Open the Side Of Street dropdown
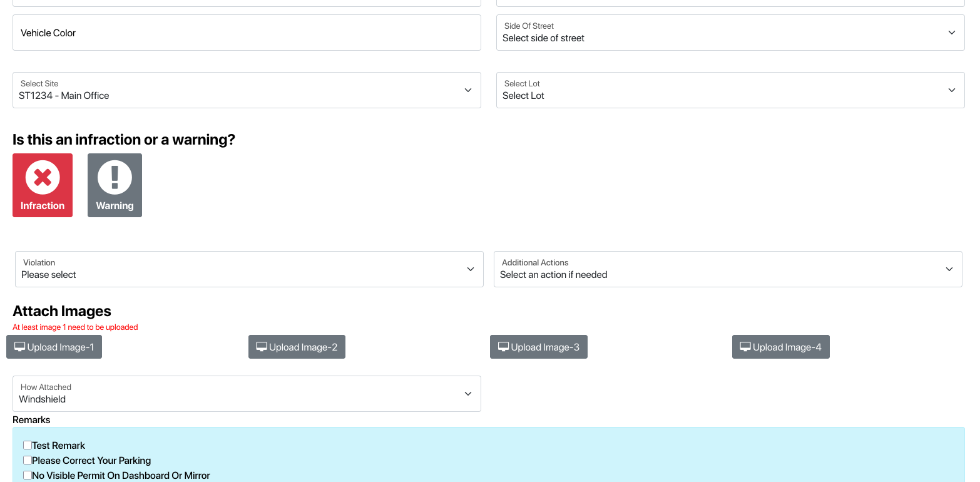This screenshot has width=980, height=482. click(x=730, y=33)
